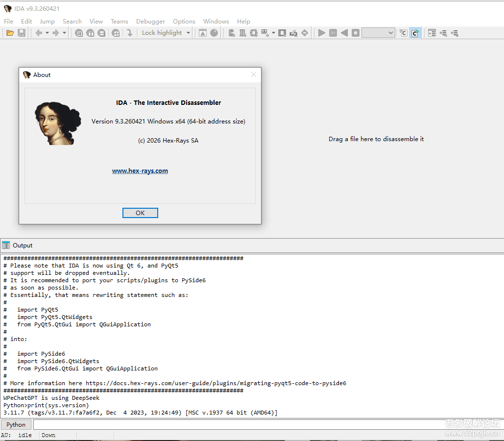
Task: Toggle the highlighted C with green arrow icon
Action: click(415, 33)
